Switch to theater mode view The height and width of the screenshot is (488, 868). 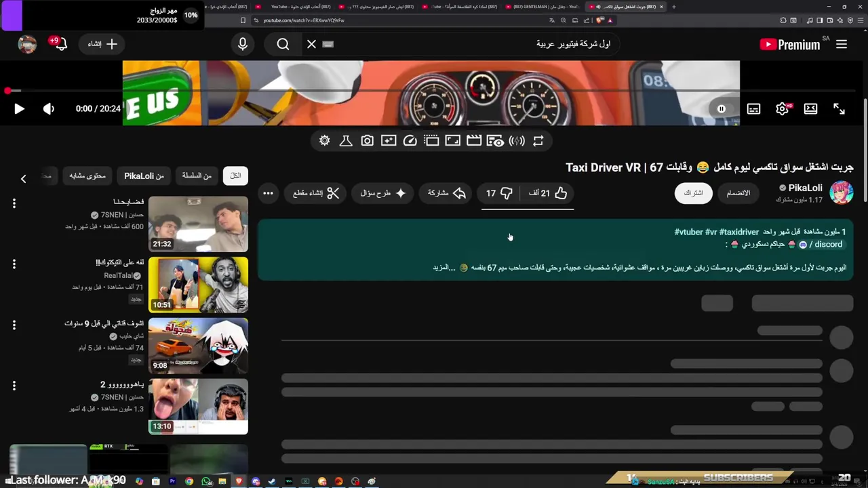[810, 108]
